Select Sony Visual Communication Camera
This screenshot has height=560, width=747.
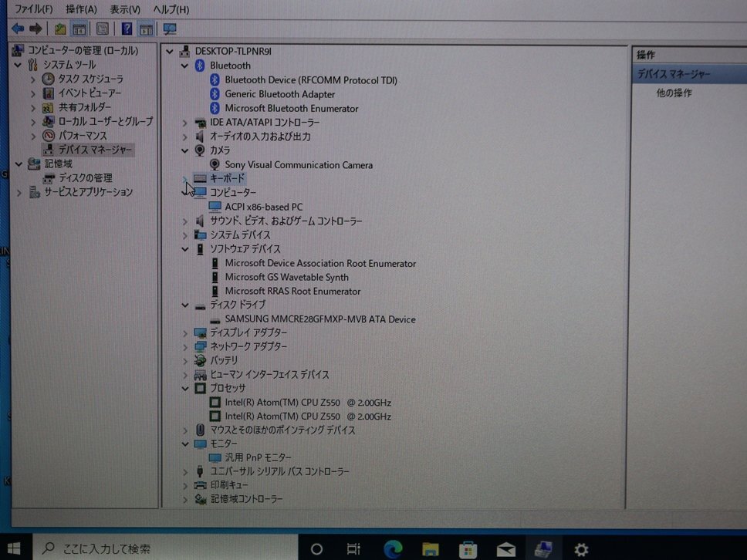coord(299,165)
